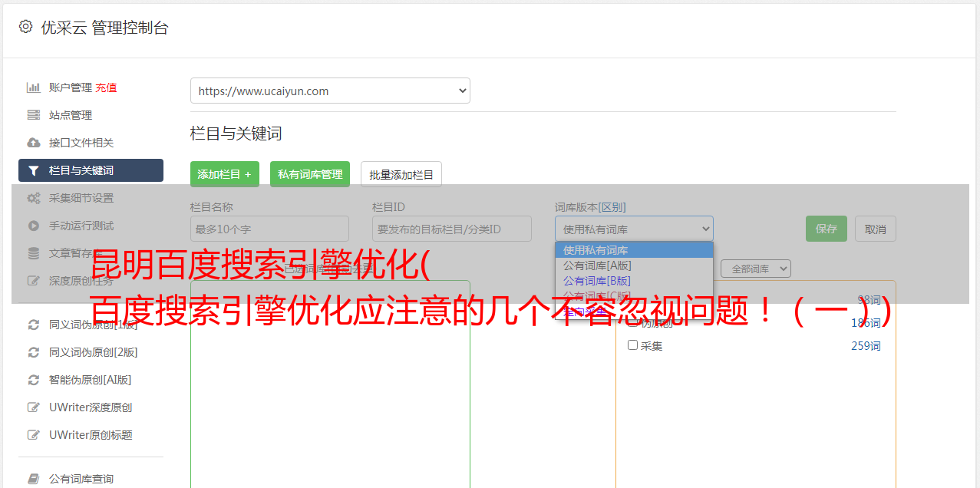Click the edit icon for UWriter深度原创

pyautogui.click(x=34, y=407)
